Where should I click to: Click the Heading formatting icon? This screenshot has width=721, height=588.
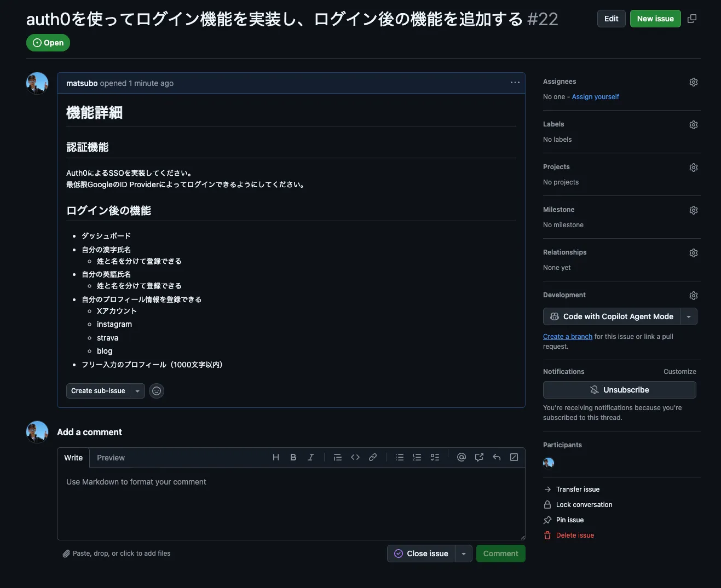tap(276, 457)
